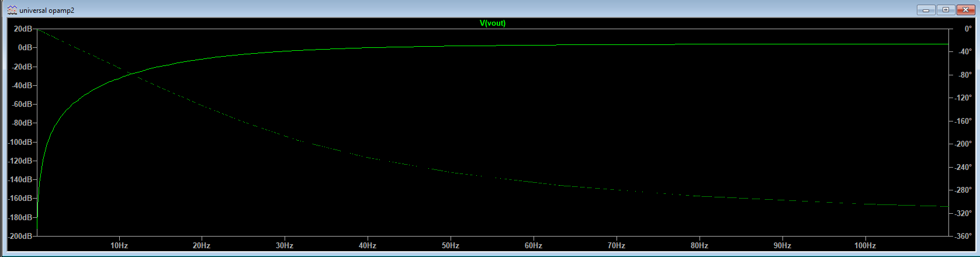Click the -180dB magnitude axis label

point(20,217)
